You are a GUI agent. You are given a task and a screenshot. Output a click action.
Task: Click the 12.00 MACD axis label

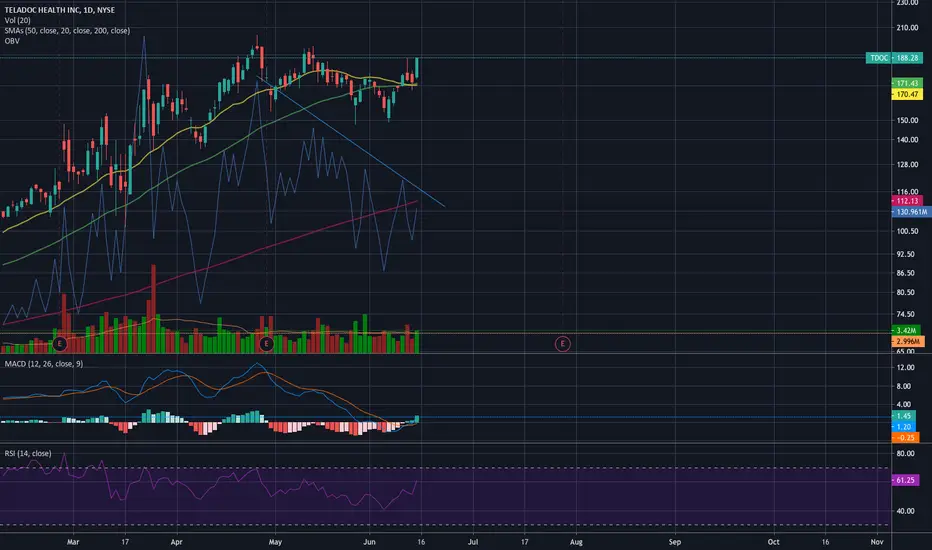click(x=905, y=367)
